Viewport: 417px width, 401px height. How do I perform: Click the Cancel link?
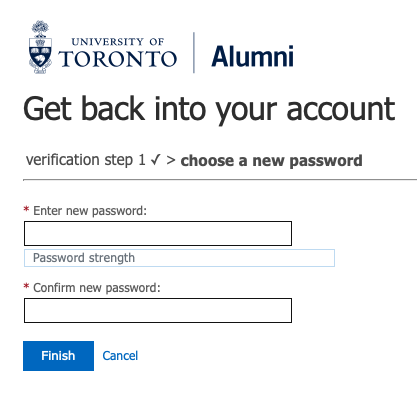[x=120, y=356]
